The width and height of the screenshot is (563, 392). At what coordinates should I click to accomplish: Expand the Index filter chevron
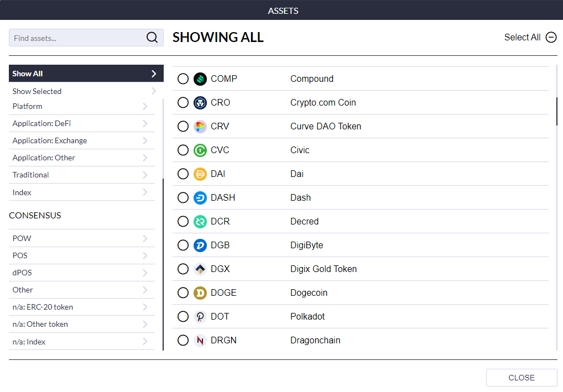click(x=145, y=192)
